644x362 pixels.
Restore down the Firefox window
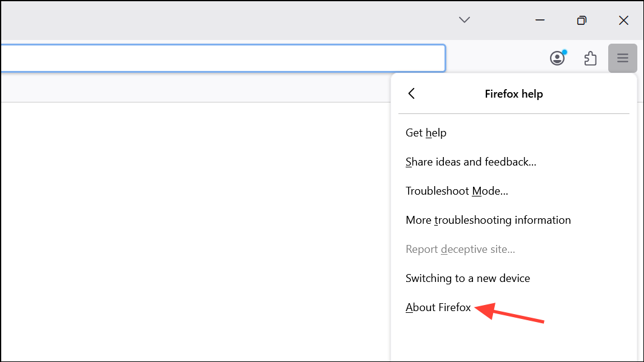tap(582, 20)
